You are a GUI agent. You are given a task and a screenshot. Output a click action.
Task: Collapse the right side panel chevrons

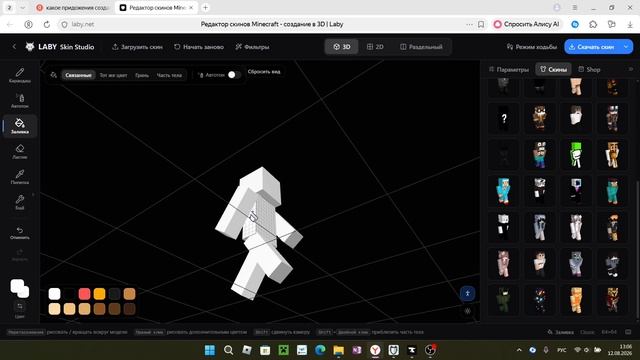pos(631,69)
